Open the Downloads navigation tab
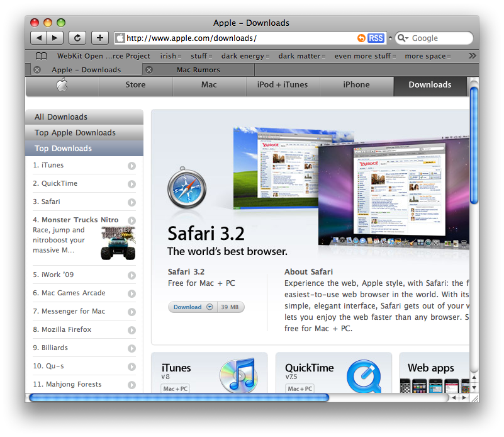 click(x=430, y=85)
